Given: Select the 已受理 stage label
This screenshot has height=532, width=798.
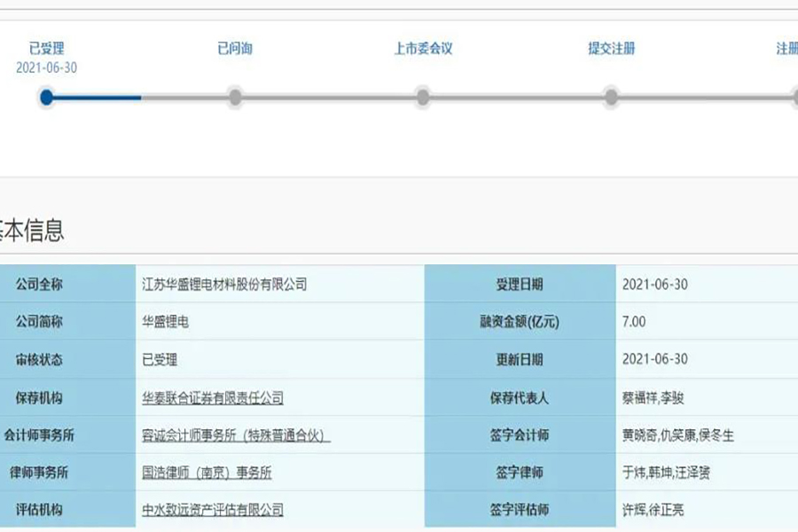Looking at the screenshot, I should [46, 49].
